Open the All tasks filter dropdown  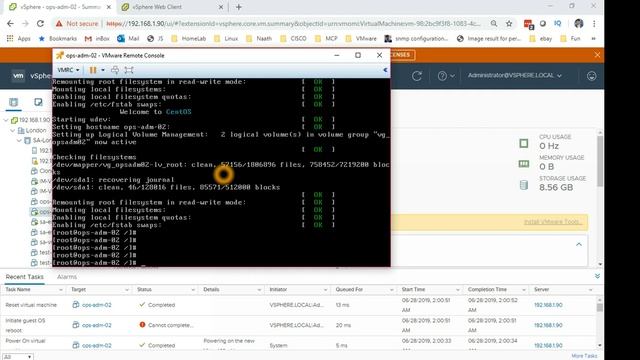(x=17, y=357)
